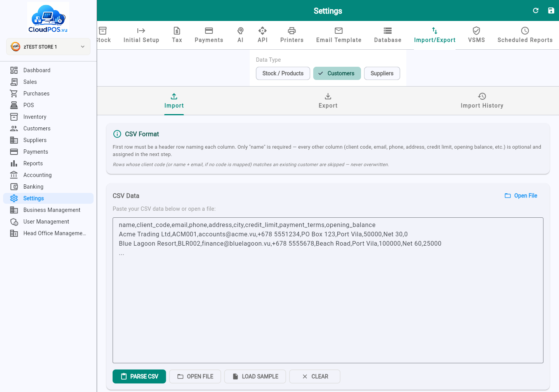Click the Sales receipt icon

[x=14, y=82]
